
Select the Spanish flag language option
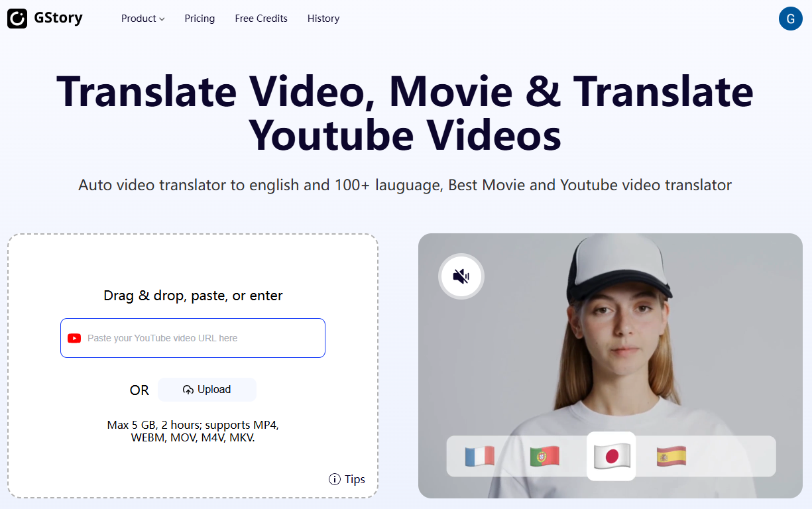click(671, 456)
